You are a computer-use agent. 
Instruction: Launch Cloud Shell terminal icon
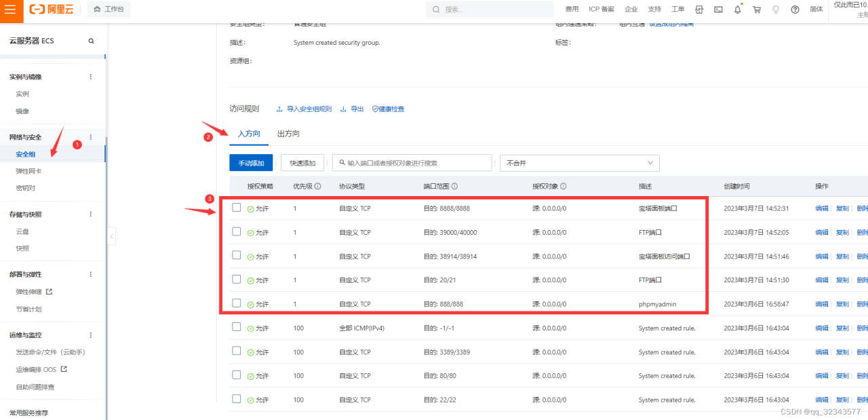coord(718,9)
